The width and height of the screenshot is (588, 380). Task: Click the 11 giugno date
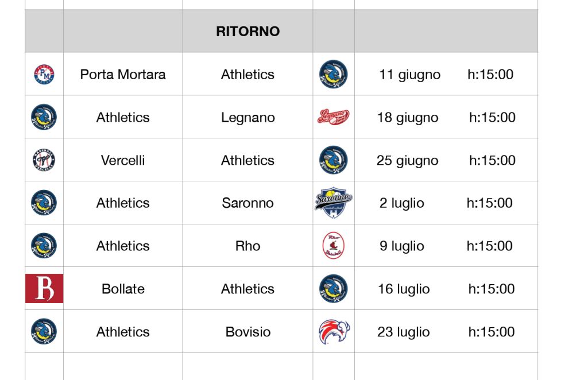[x=410, y=75]
